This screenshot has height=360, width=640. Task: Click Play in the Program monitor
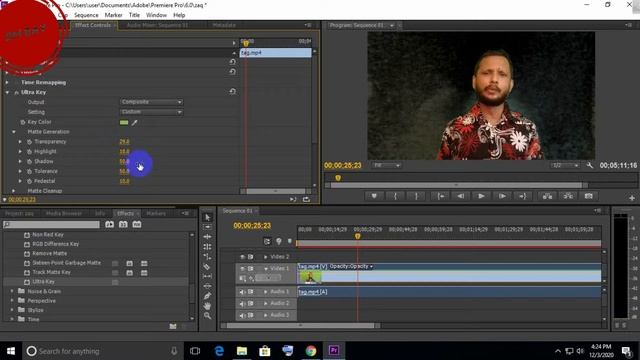coord(481,196)
